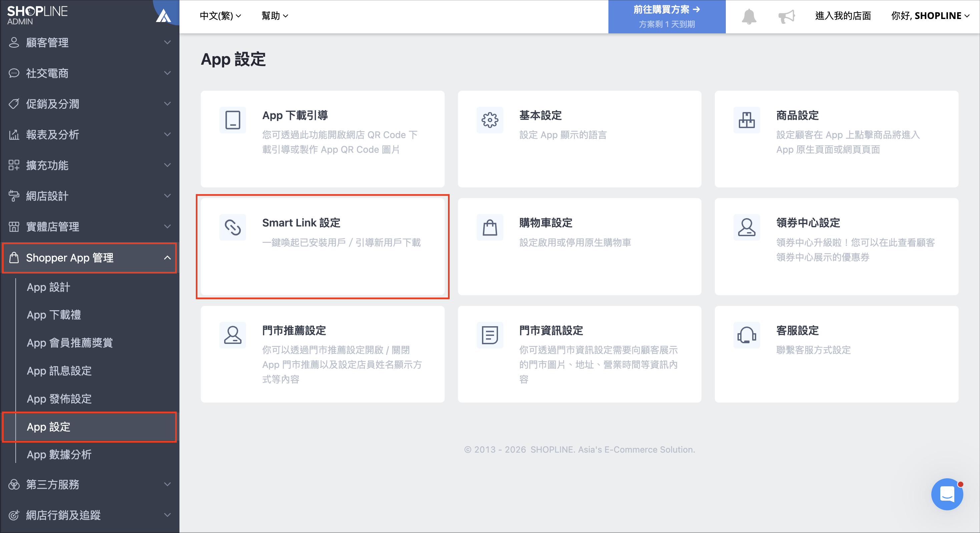Collapse the Shopper App 管理 chevron
Viewport: 980px width, 533px height.
click(167, 257)
